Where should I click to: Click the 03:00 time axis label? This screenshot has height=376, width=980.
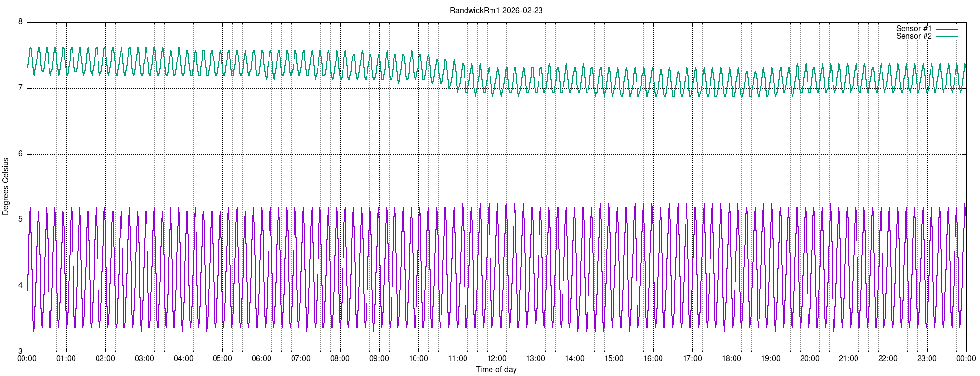145,359
